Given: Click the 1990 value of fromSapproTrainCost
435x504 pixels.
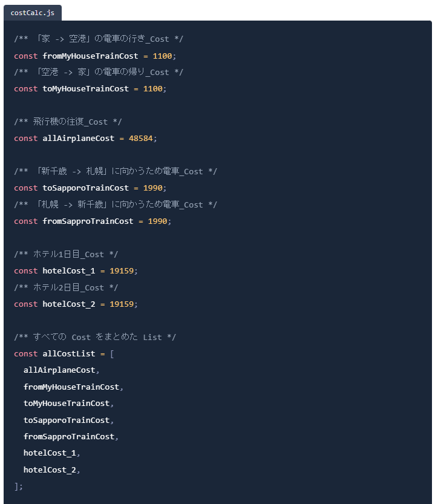Looking at the screenshot, I should pos(157,221).
